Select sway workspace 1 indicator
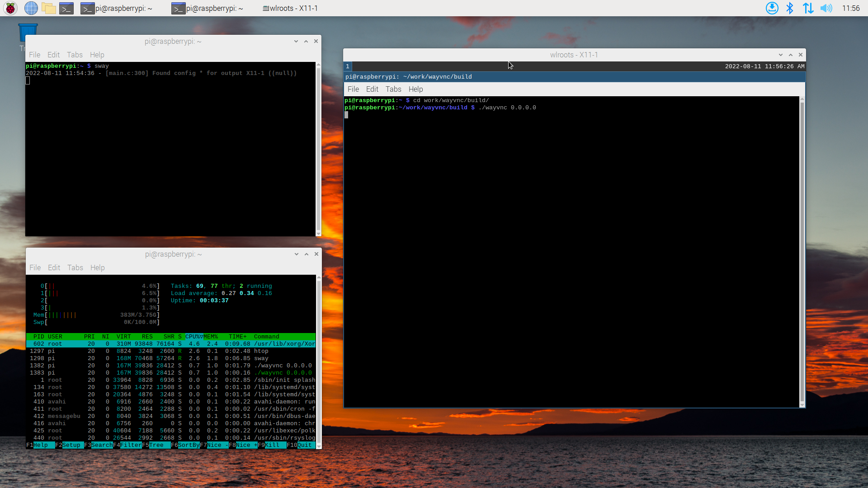868x488 pixels. pyautogui.click(x=348, y=66)
